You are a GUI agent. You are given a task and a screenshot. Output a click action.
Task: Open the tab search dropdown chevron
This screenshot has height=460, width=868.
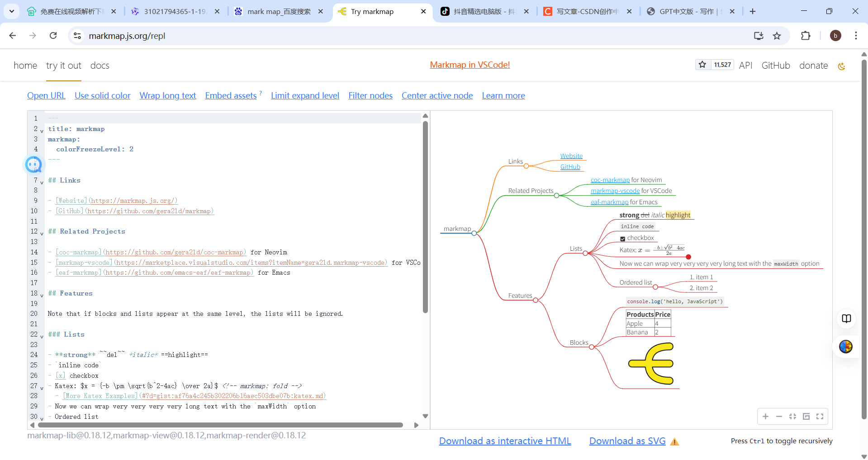(x=11, y=11)
